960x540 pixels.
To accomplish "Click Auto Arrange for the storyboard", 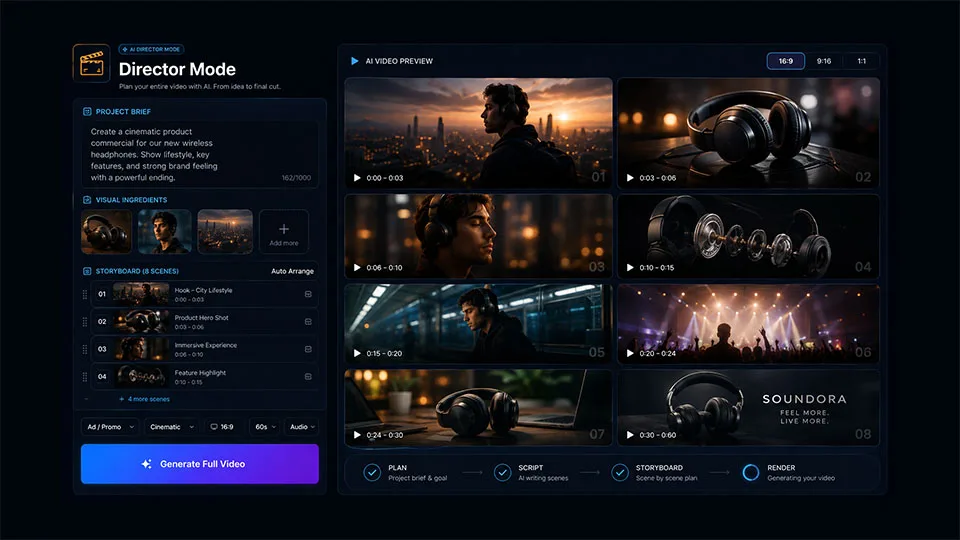I will point(293,271).
